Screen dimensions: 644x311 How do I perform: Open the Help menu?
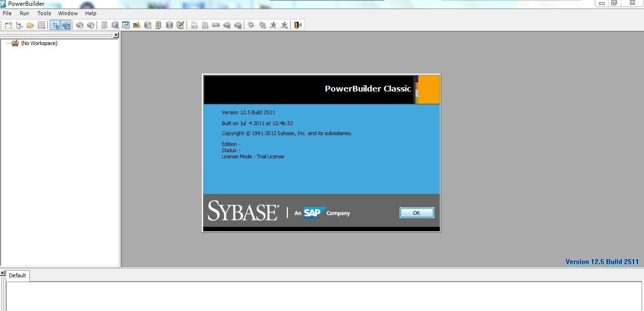tap(90, 13)
